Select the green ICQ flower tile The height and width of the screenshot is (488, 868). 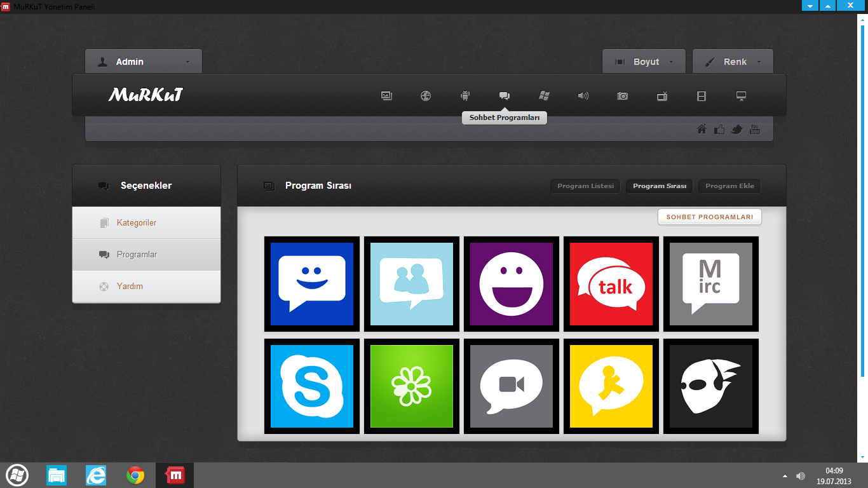(412, 386)
